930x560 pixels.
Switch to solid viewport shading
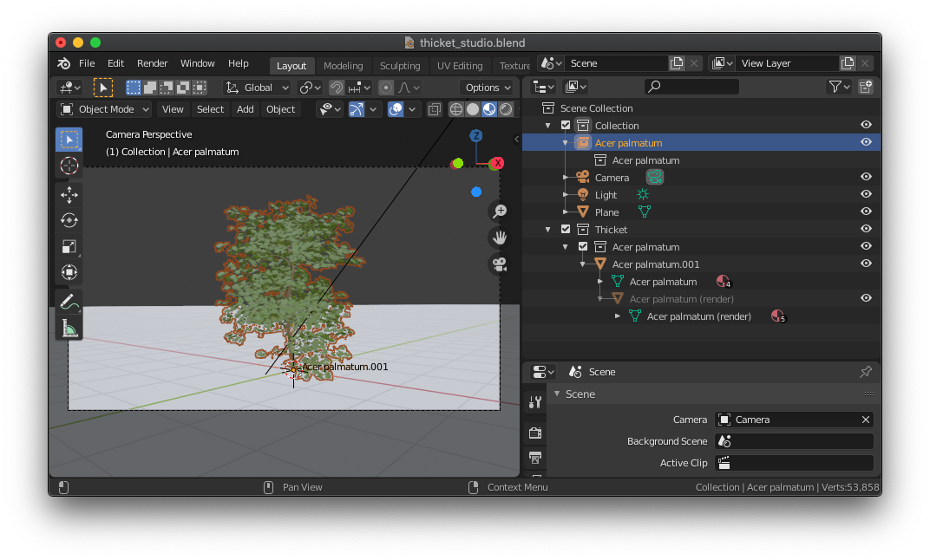pos(473,109)
